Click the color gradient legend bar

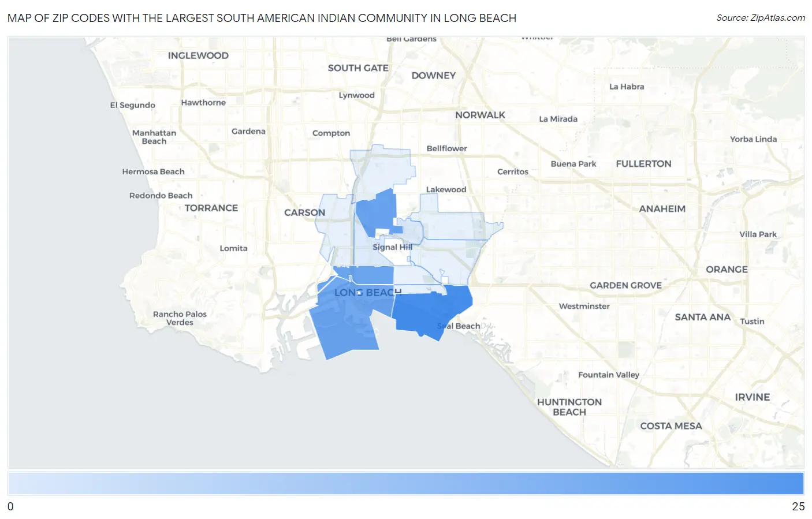[x=405, y=484]
